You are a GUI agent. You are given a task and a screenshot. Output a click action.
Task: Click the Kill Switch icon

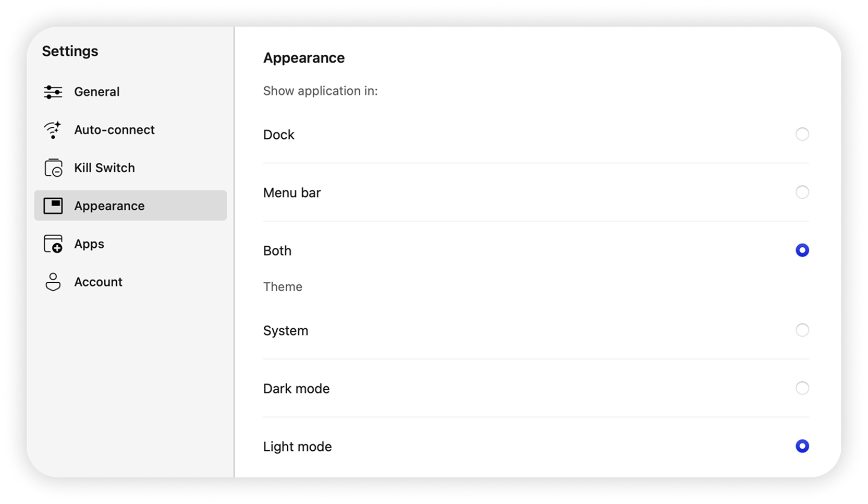click(53, 168)
